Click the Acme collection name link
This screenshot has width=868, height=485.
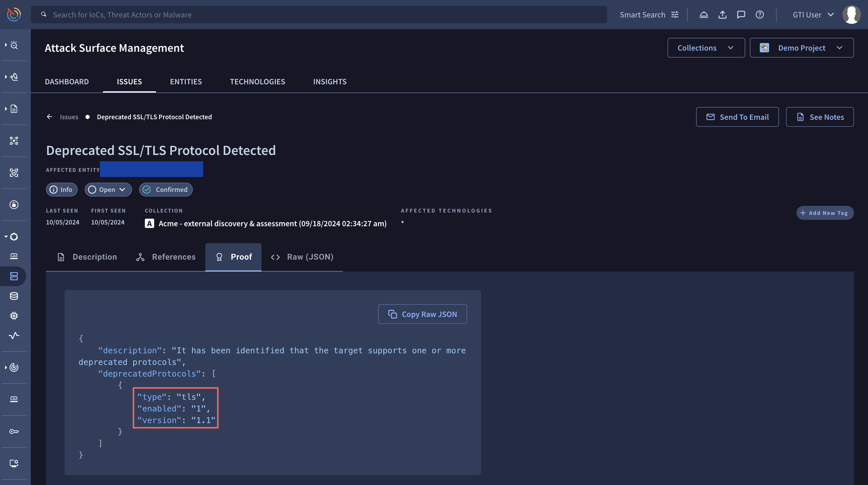tap(273, 223)
